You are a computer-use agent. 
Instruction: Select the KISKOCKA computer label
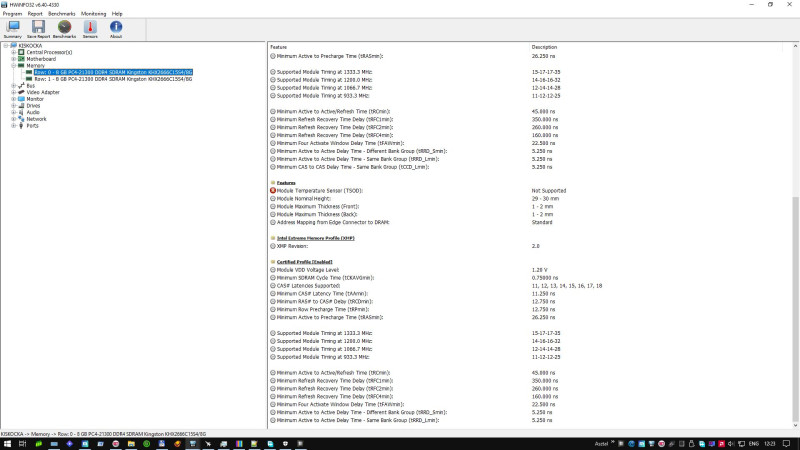tap(30, 45)
